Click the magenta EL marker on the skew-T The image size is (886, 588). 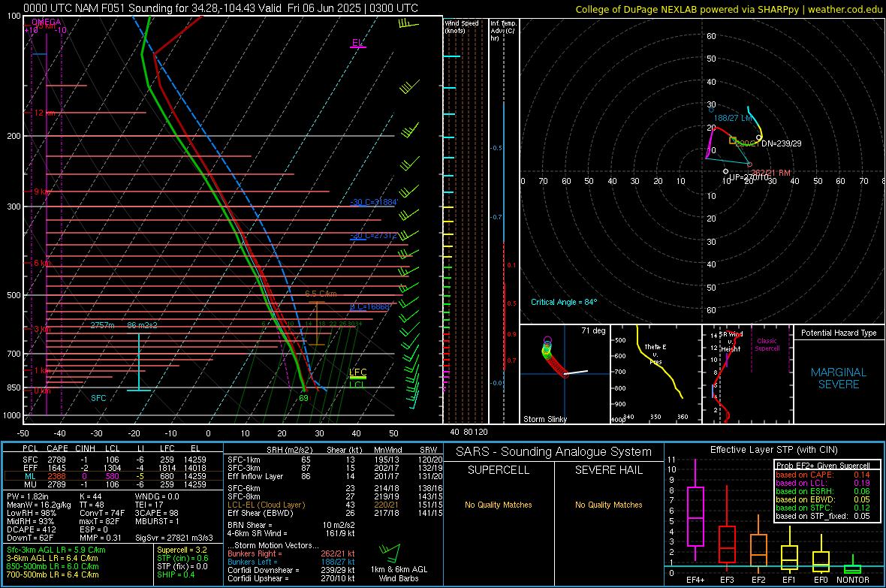[357, 44]
